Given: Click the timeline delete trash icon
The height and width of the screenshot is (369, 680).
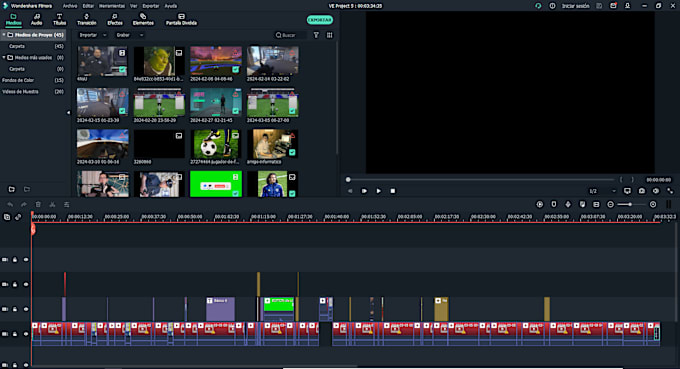Looking at the screenshot, I should pos(38,205).
